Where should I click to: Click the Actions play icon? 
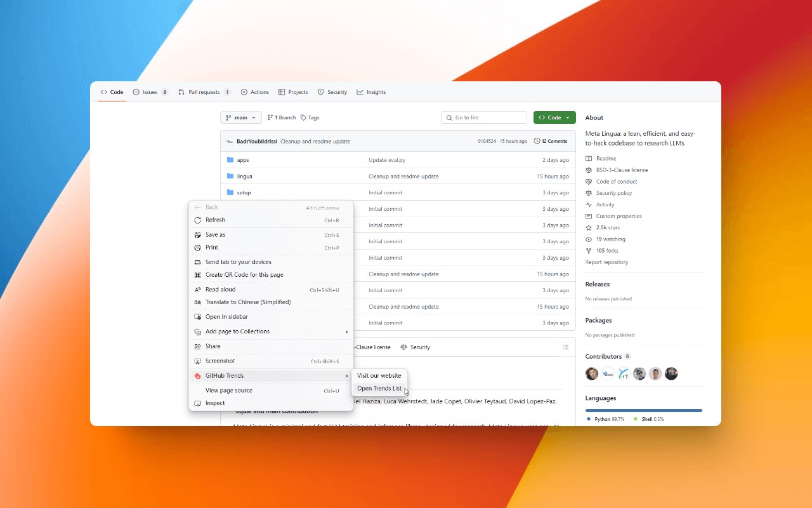tap(244, 92)
